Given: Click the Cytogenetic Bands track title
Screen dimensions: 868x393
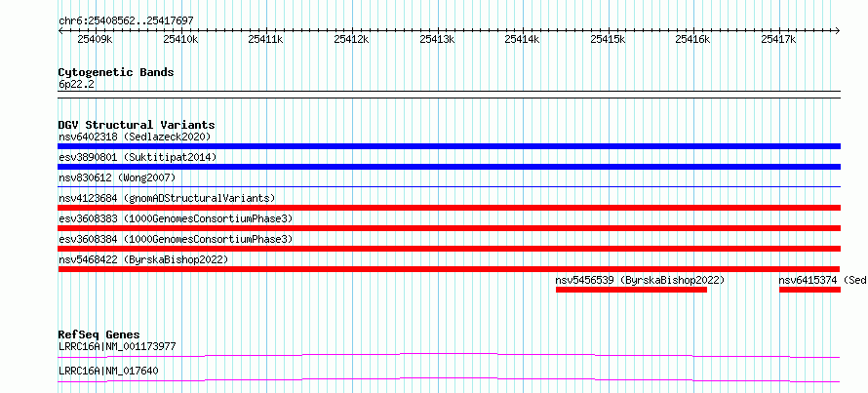Looking at the screenshot, I should 116,72.
